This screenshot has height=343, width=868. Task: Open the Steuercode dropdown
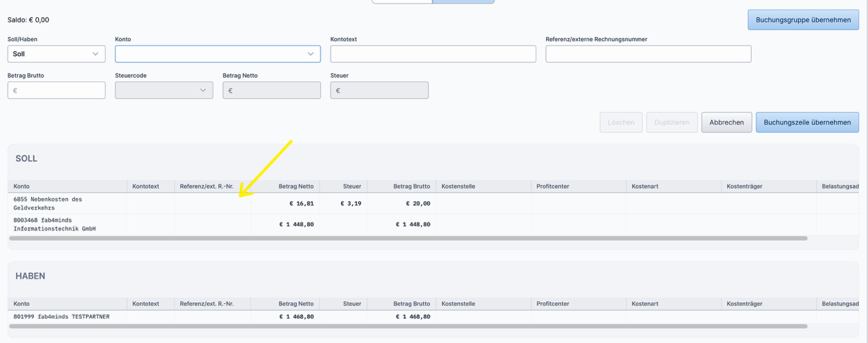[163, 90]
